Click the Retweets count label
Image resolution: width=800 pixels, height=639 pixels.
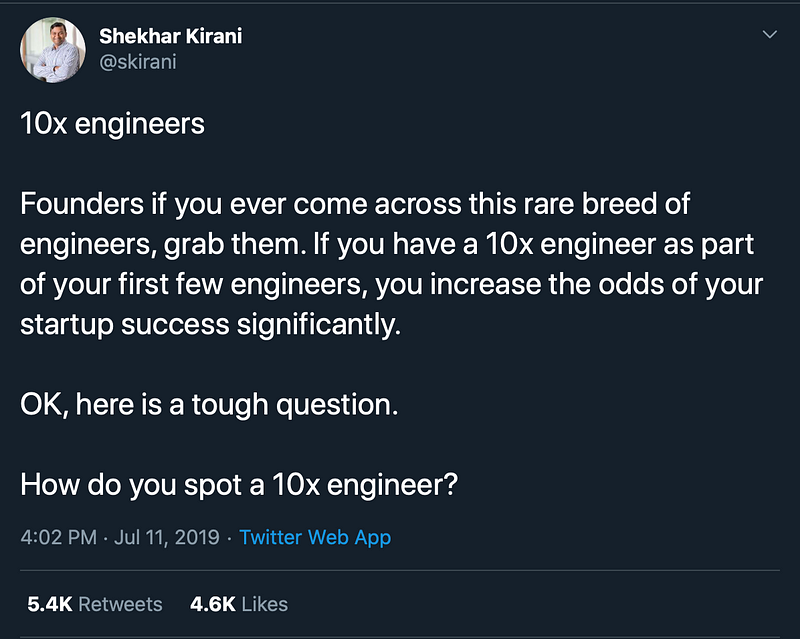(x=117, y=604)
